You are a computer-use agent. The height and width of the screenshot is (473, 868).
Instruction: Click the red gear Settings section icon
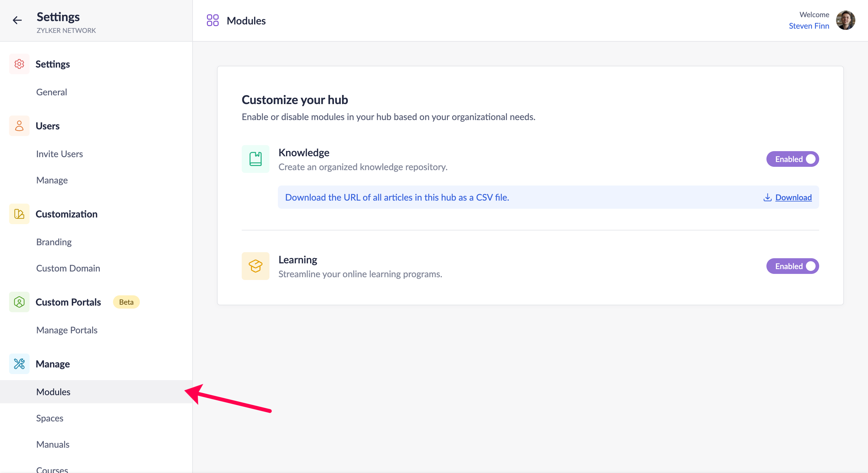coord(19,64)
